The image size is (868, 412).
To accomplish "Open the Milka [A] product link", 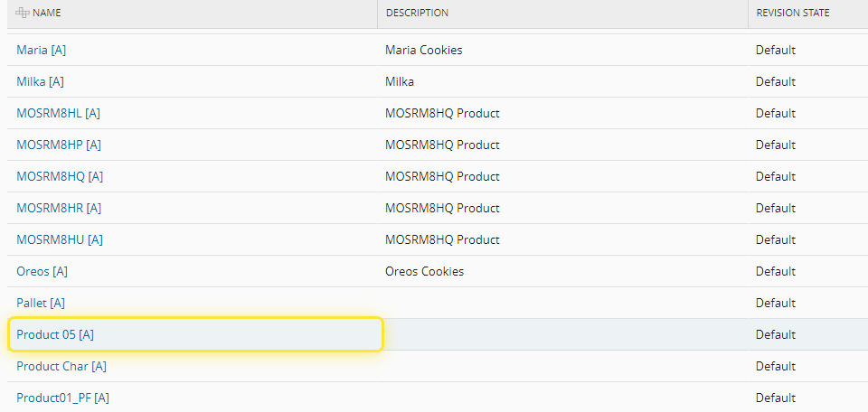I will [x=40, y=81].
